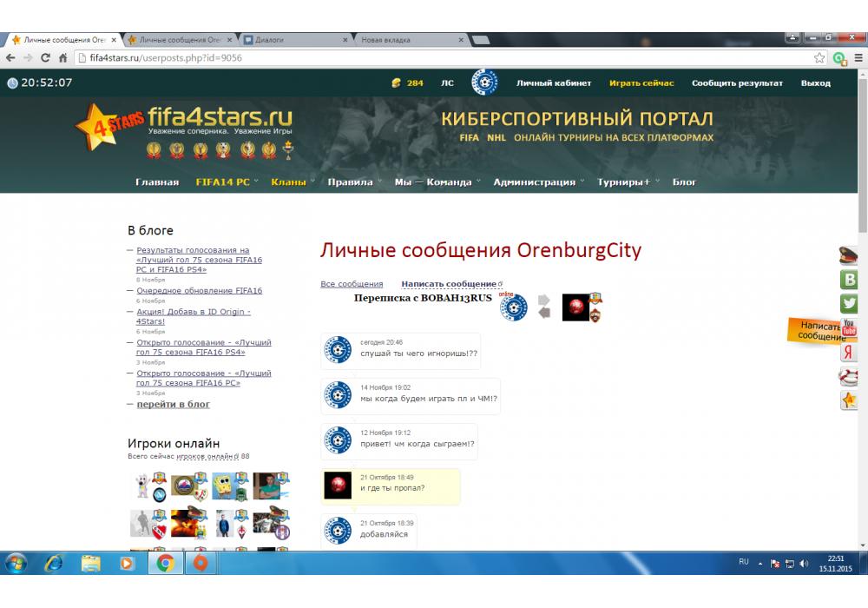Click the VK social icon in right sidebar
The width and height of the screenshot is (868, 608).
coord(849,280)
